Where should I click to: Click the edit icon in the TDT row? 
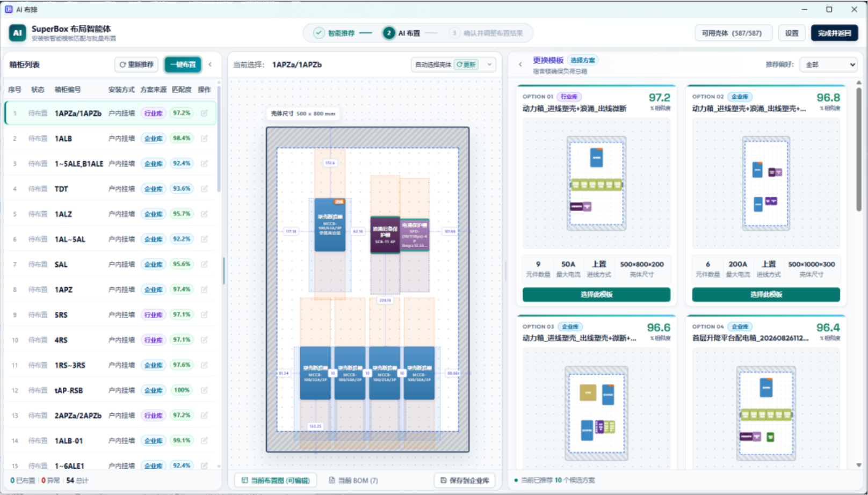click(205, 189)
